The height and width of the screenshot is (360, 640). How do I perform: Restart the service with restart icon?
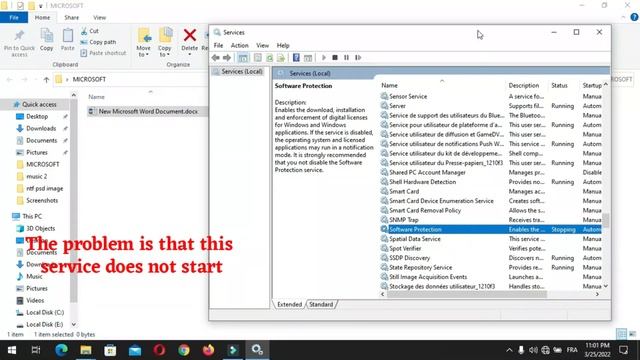click(358, 58)
